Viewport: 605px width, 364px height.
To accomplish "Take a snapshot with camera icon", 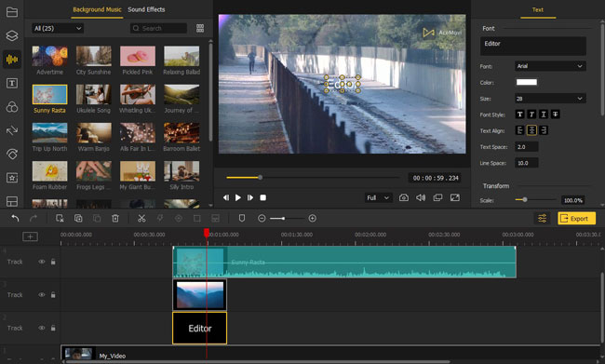I will (404, 197).
